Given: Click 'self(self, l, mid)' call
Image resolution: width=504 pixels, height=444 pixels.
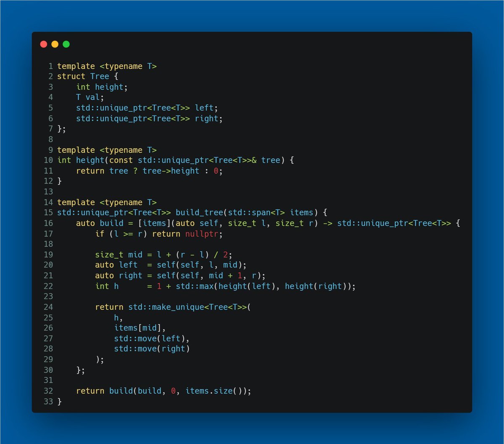Looking at the screenshot, I should 199,265.
